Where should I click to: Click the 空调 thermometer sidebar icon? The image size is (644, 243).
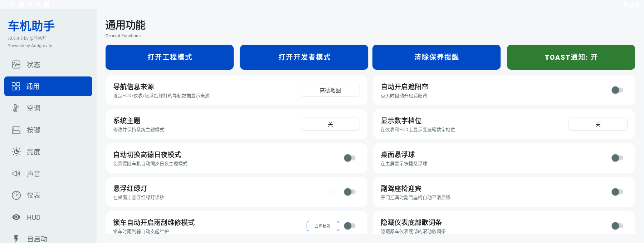(16, 108)
